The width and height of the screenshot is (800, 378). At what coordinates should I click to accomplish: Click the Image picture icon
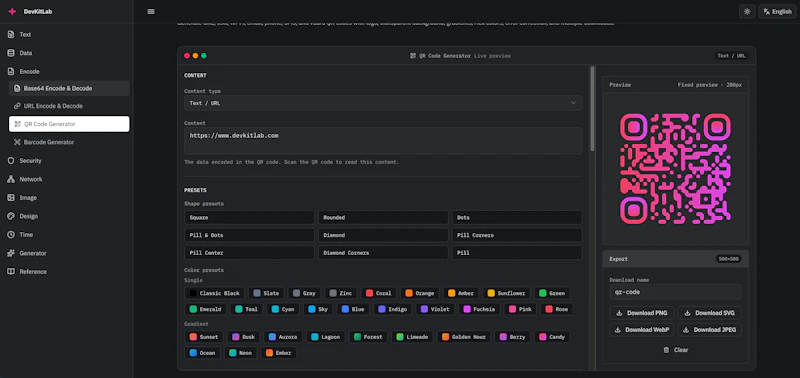11,197
